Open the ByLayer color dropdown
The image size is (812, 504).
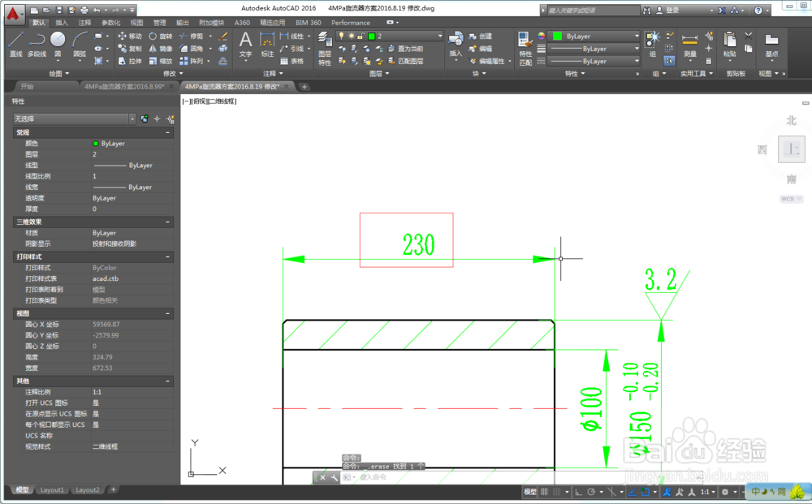point(638,36)
